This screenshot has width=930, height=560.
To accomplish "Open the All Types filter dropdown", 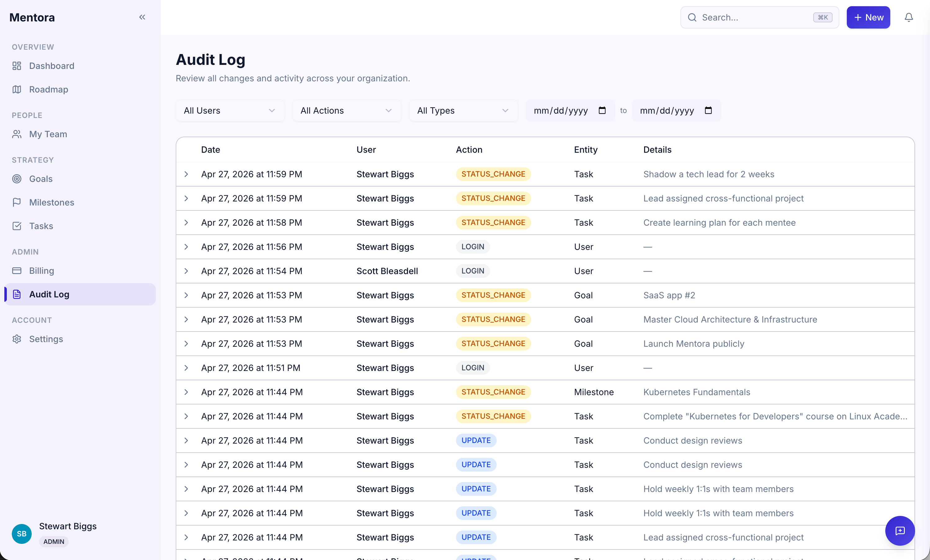I will (x=463, y=111).
